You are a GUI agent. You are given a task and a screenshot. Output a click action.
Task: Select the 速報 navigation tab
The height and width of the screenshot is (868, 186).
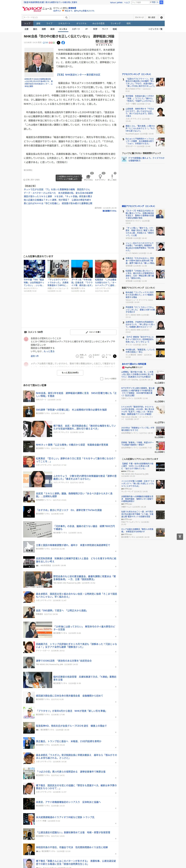point(38,24)
